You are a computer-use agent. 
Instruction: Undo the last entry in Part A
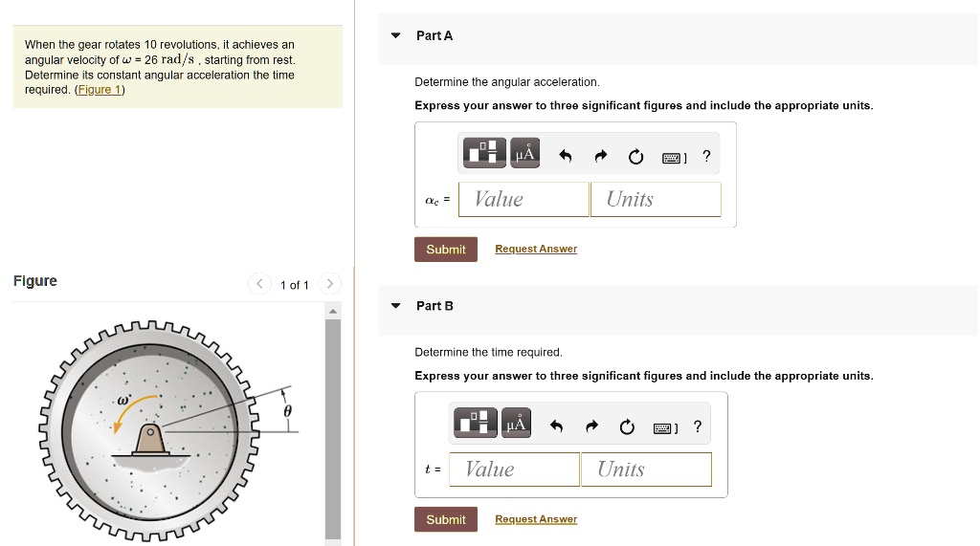565,156
